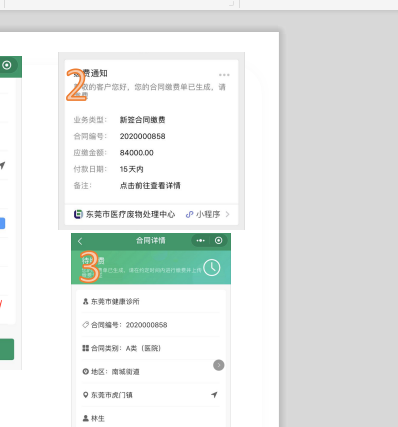This screenshot has height=427, width=398.
Task: Click the contact name 林生
Action: [98, 418]
